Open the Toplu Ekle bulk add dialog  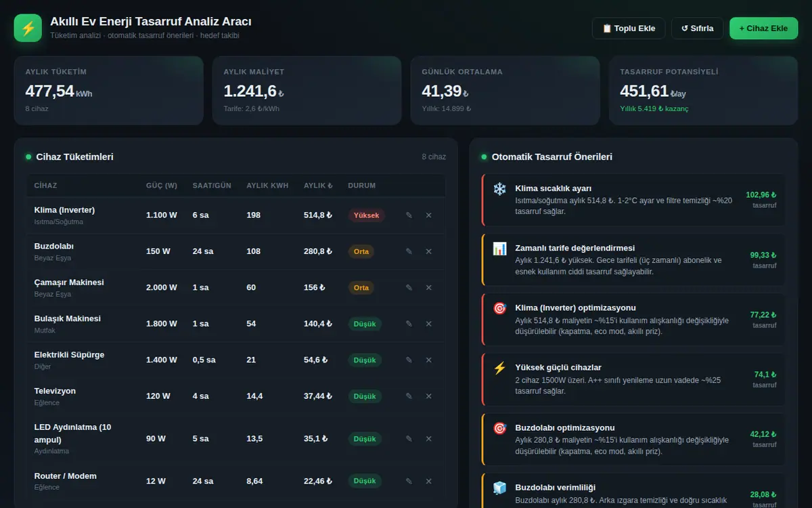(x=629, y=28)
